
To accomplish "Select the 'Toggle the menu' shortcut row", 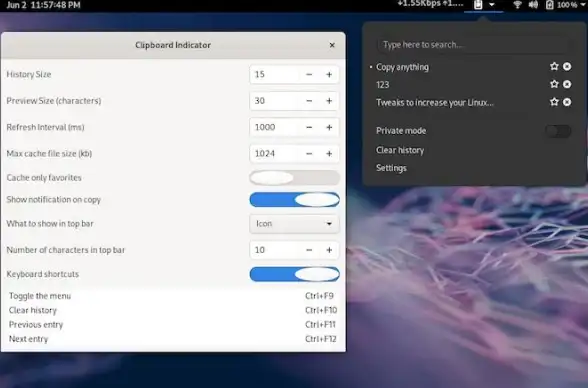I will 173,296.
